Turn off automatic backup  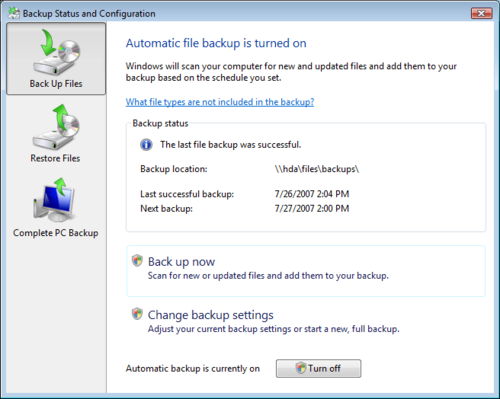[x=318, y=368]
